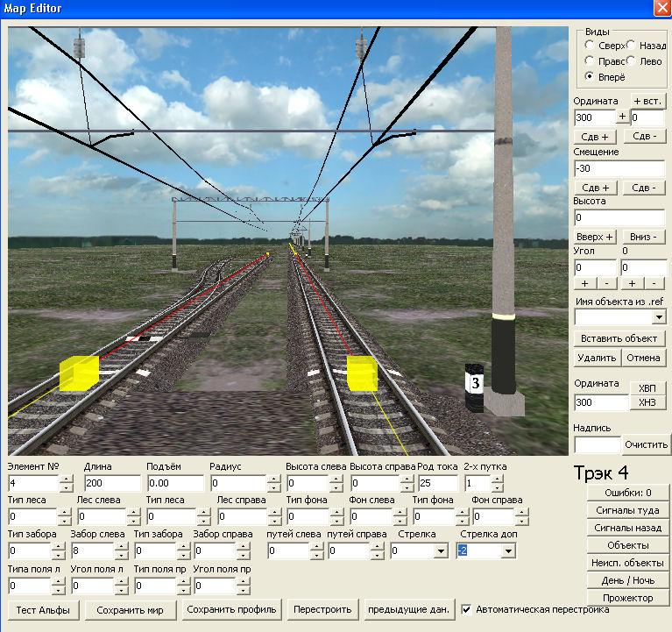Open the 'Объекты' panel
This screenshot has width=672, height=632.
click(627, 545)
